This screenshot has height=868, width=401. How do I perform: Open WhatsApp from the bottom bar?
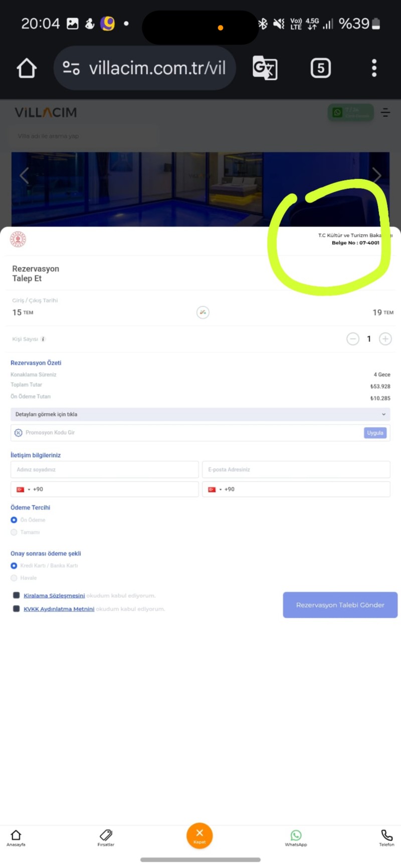pyautogui.click(x=296, y=837)
